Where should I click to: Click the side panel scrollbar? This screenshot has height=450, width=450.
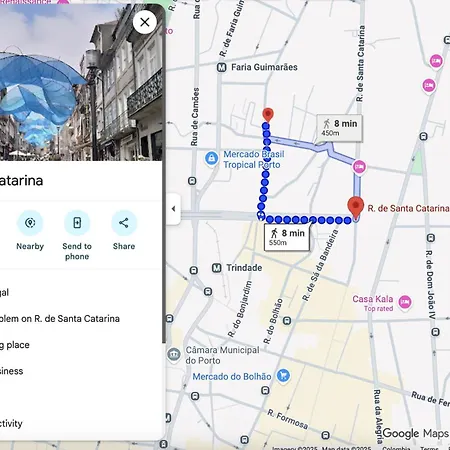164,173
